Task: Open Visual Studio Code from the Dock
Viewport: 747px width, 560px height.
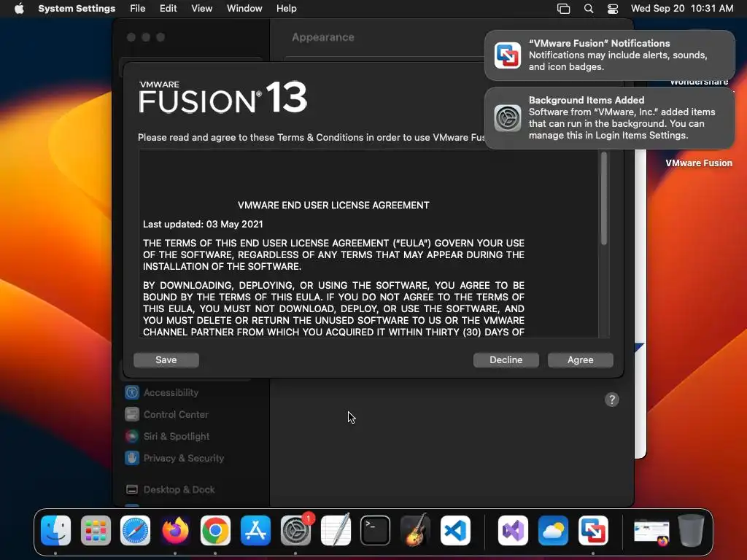Action: click(455, 531)
